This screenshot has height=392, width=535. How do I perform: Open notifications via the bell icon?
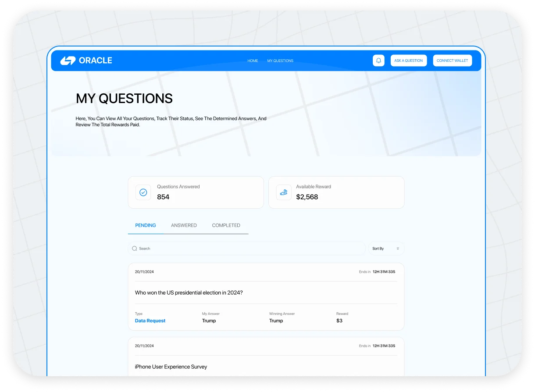[378, 61]
